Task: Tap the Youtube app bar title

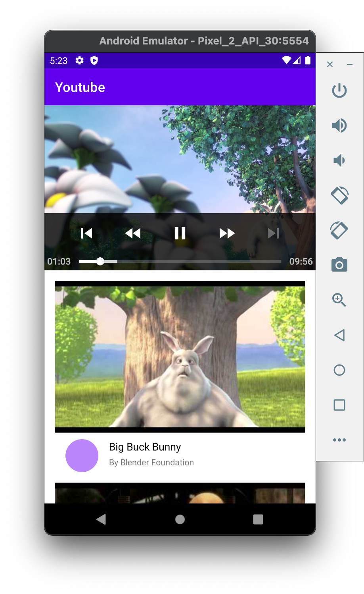Action: [80, 87]
